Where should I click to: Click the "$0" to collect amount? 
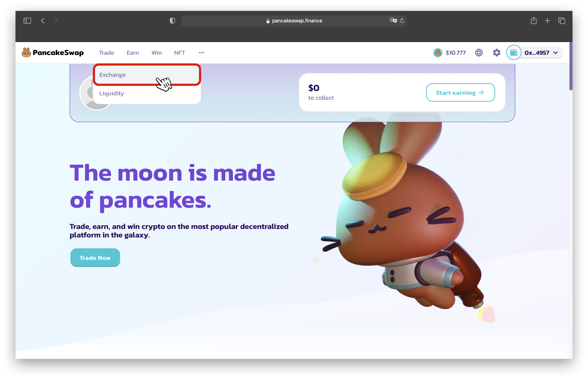(314, 88)
